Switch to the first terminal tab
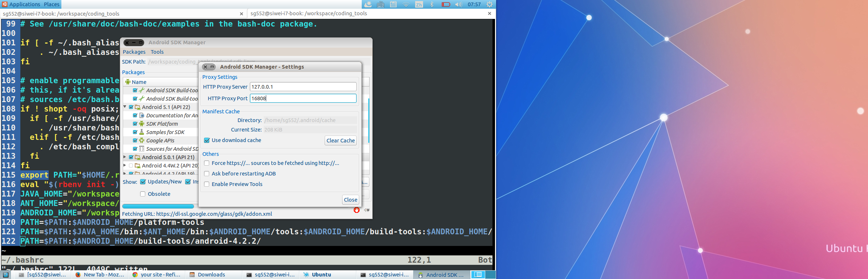The width and height of the screenshot is (868, 279). pos(123,14)
